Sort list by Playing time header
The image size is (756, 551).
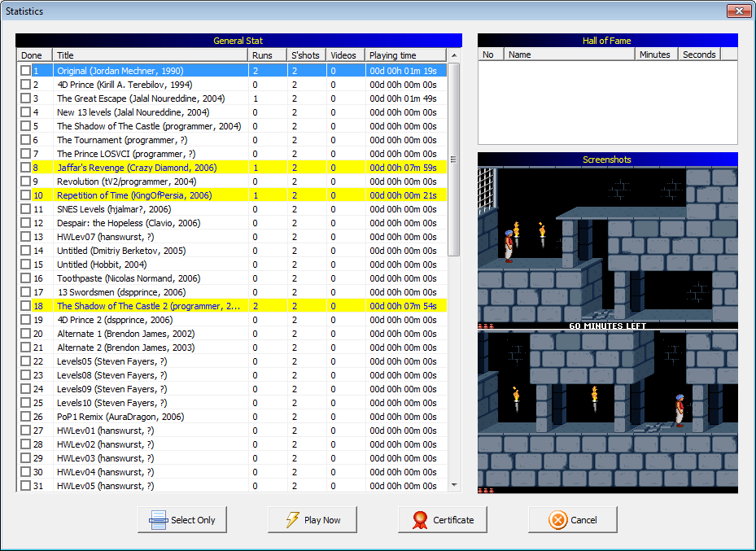(x=405, y=55)
